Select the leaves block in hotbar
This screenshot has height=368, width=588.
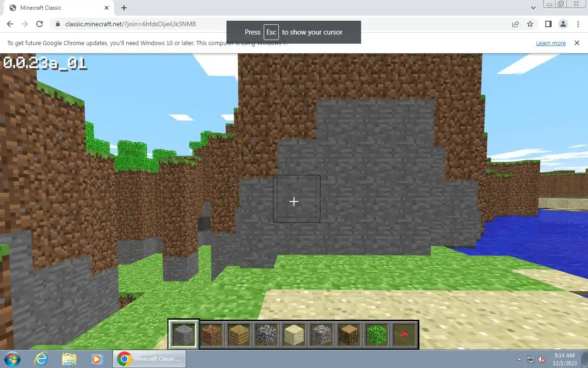click(x=377, y=334)
